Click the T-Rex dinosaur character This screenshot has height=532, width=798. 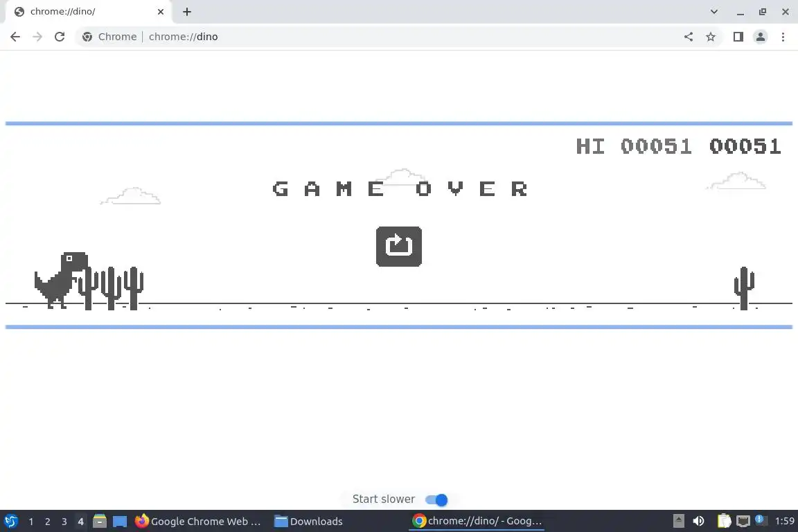click(61, 280)
